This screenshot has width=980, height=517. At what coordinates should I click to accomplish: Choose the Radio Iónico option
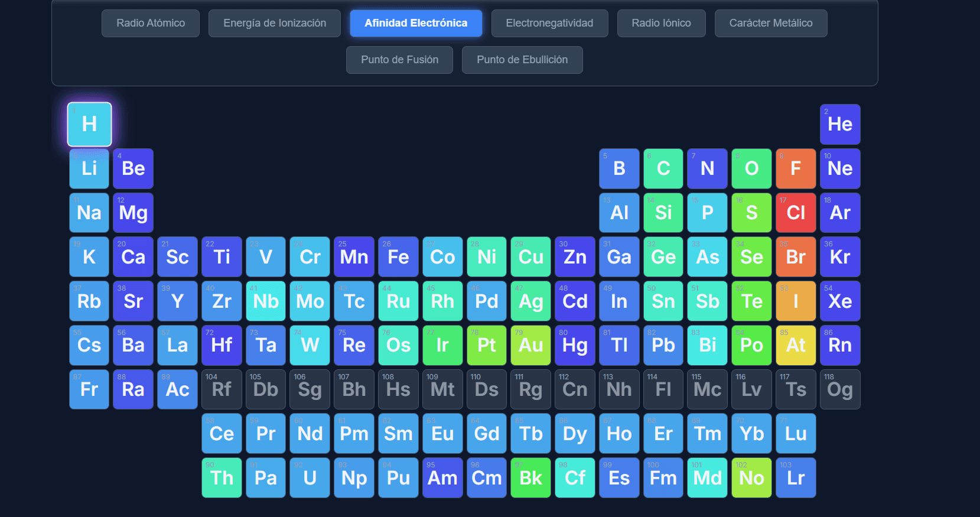coord(660,23)
